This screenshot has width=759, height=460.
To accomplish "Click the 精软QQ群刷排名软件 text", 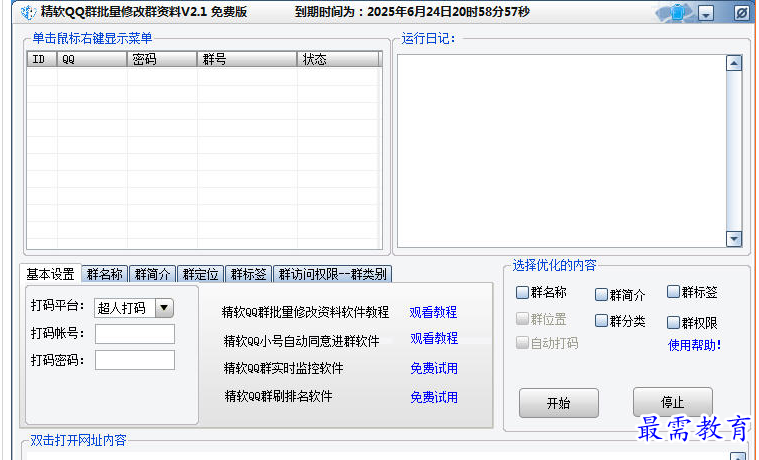I will pos(278,397).
